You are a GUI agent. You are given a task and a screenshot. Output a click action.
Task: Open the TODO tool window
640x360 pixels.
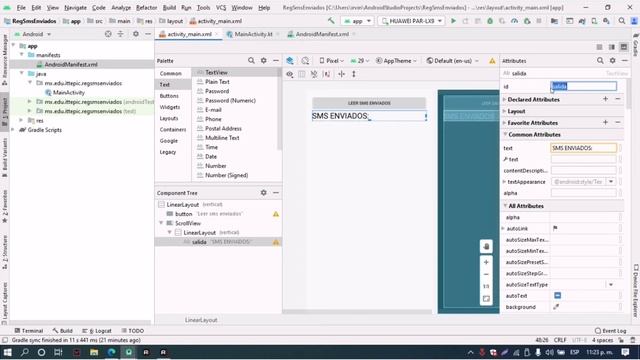click(x=132, y=331)
